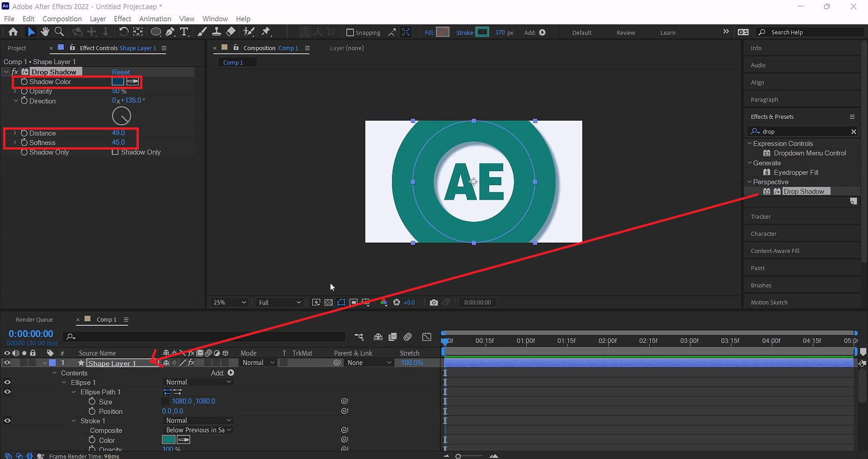Select the Rotation tool
868x459 pixels.
[123, 32]
